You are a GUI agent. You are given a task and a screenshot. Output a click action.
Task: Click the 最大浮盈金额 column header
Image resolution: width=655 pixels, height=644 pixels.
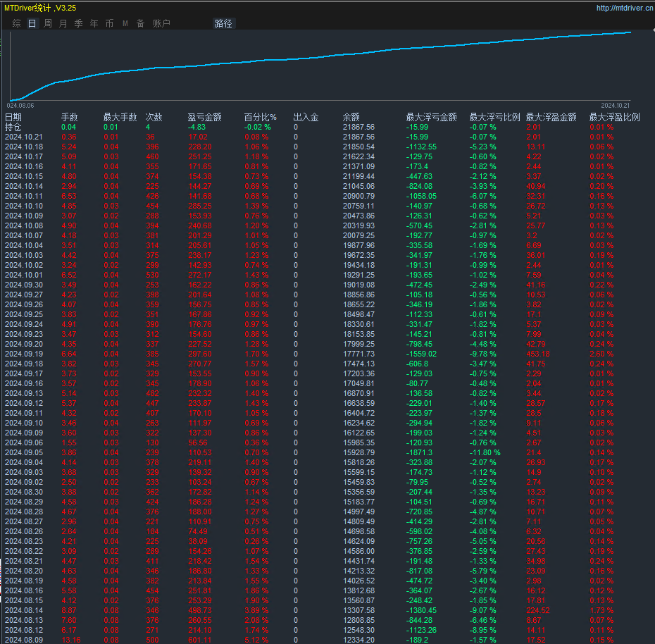[x=551, y=118]
